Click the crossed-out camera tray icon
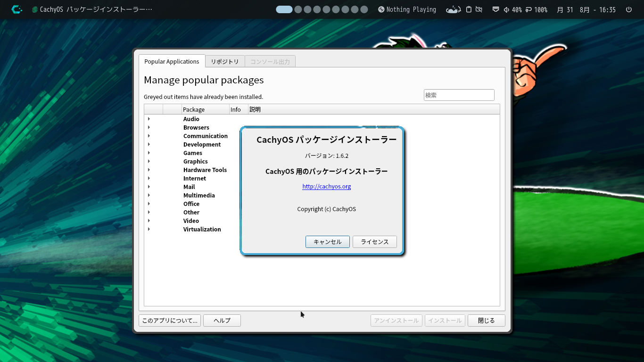The height and width of the screenshot is (362, 644). click(479, 9)
